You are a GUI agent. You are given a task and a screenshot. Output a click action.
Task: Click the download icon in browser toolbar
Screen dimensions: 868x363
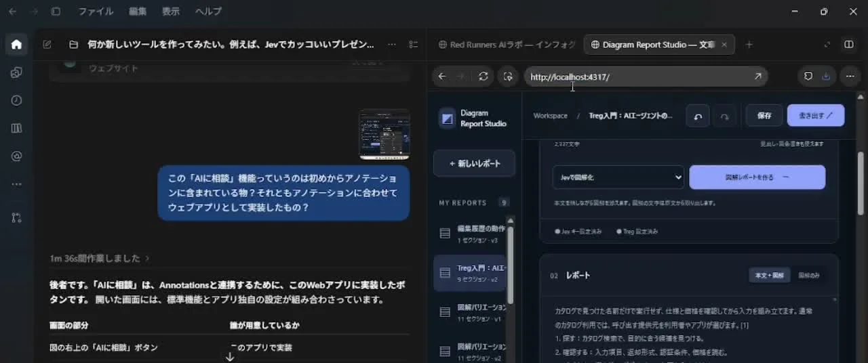[x=825, y=77]
